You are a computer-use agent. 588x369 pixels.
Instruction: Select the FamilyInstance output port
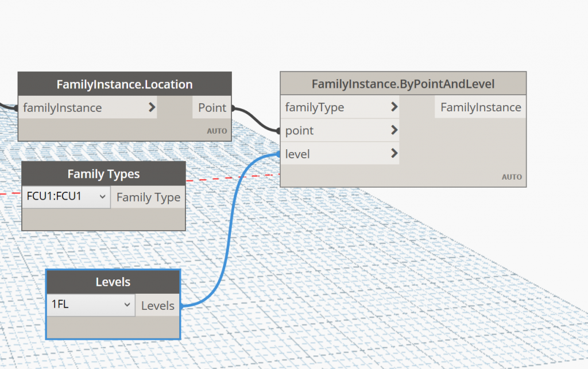[480, 107]
